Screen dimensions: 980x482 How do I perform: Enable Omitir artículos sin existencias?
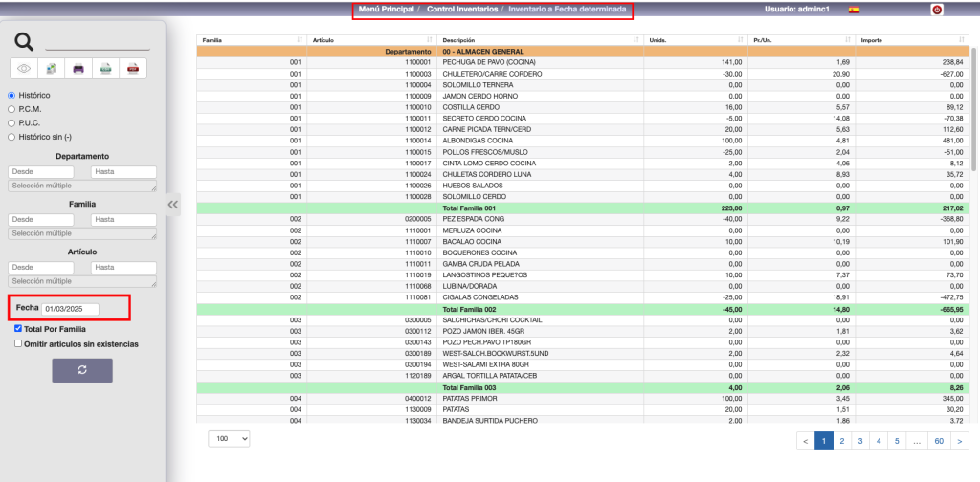pos(18,344)
